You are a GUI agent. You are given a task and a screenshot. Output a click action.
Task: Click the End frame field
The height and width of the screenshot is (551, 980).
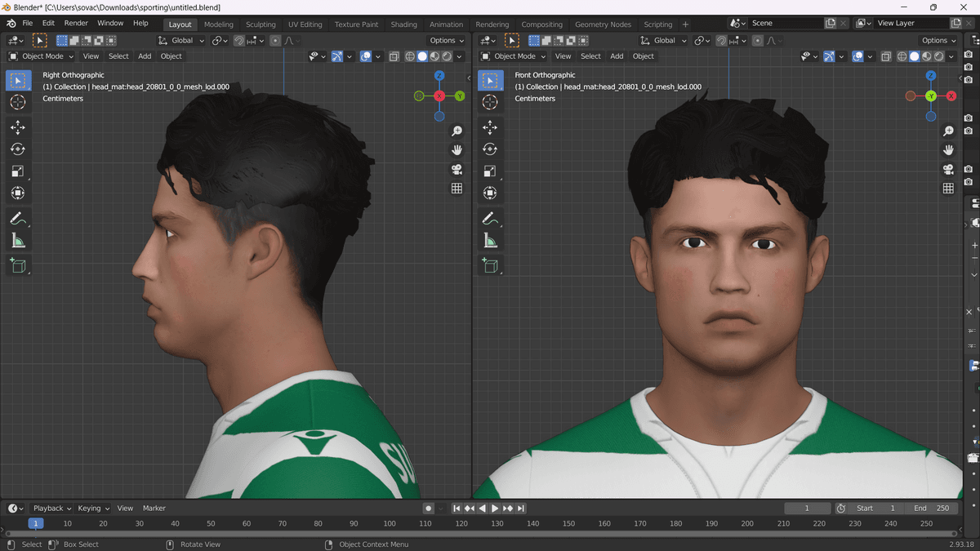tap(932, 509)
